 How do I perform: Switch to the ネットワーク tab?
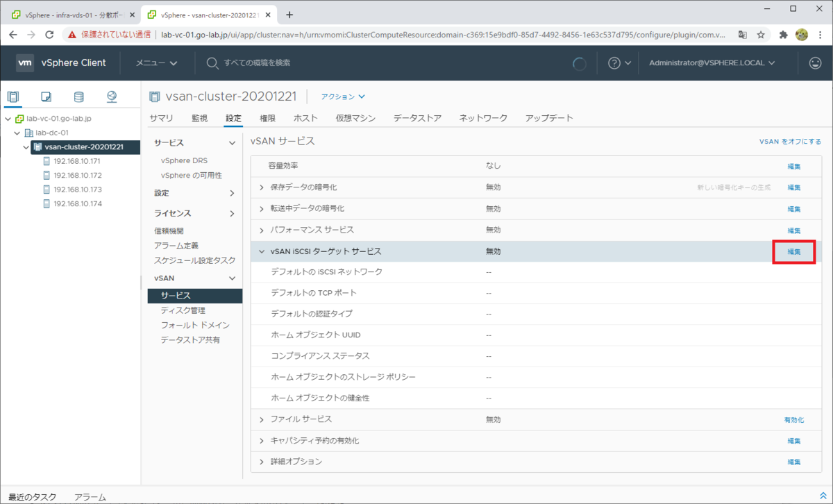pos(483,118)
